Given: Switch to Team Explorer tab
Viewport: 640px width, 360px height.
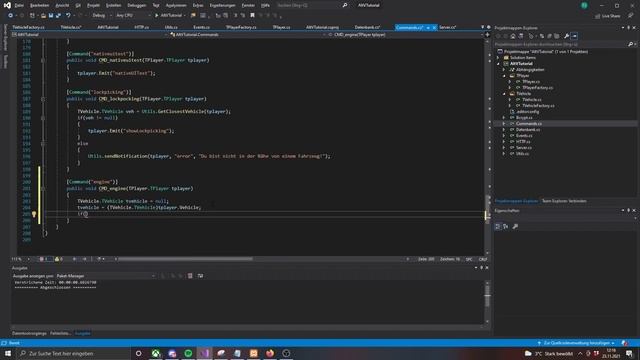Looking at the screenshot, I should pos(564,201).
